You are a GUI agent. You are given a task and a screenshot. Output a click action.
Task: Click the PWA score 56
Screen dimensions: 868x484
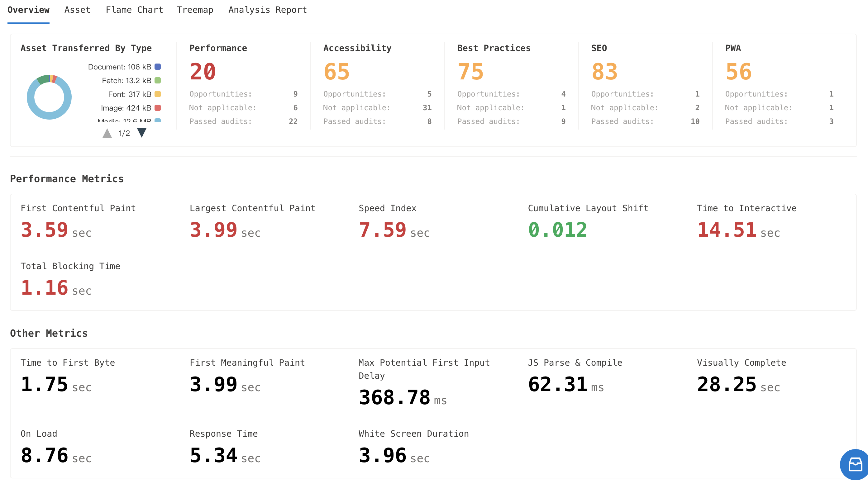click(x=739, y=71)
